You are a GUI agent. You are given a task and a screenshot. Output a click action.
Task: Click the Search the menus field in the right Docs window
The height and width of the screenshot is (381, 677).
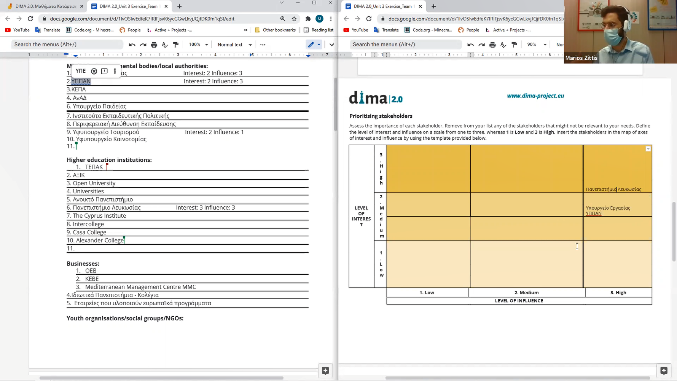click(405, 44)
